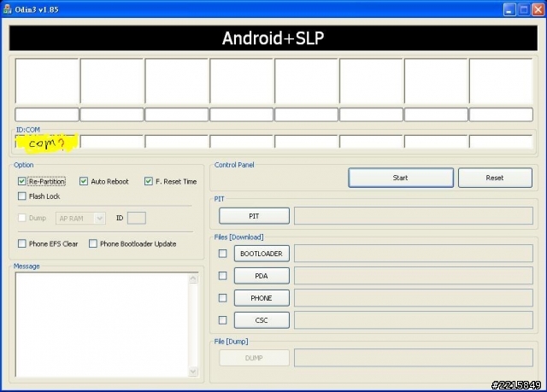Click the disabled DUMP button
Viewport: 547px width, 392px height.
tap(254, 358)
